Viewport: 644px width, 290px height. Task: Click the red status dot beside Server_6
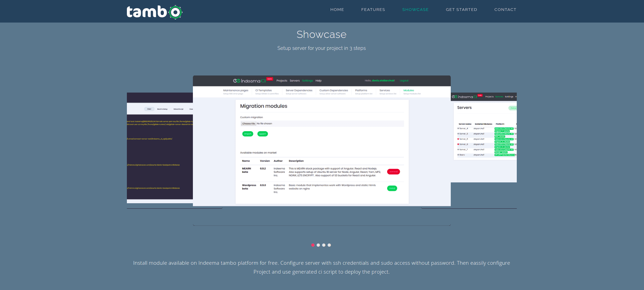[458, 144]
